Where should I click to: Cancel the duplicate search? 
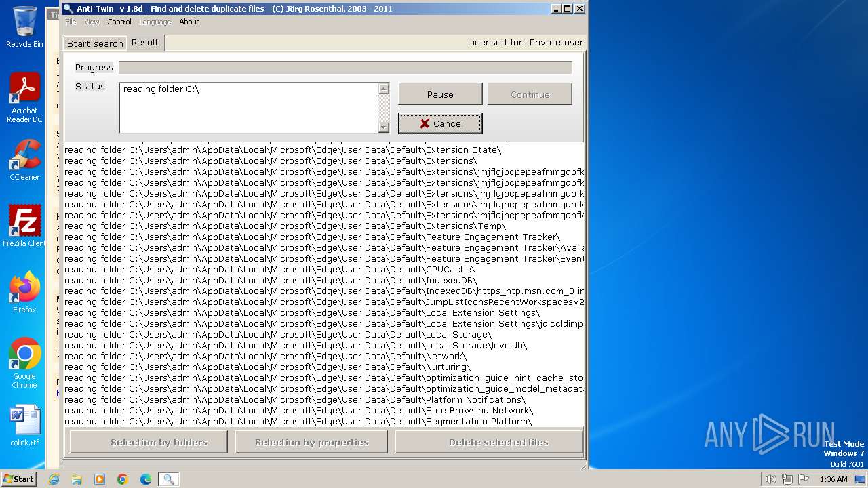tap(440, 123)
